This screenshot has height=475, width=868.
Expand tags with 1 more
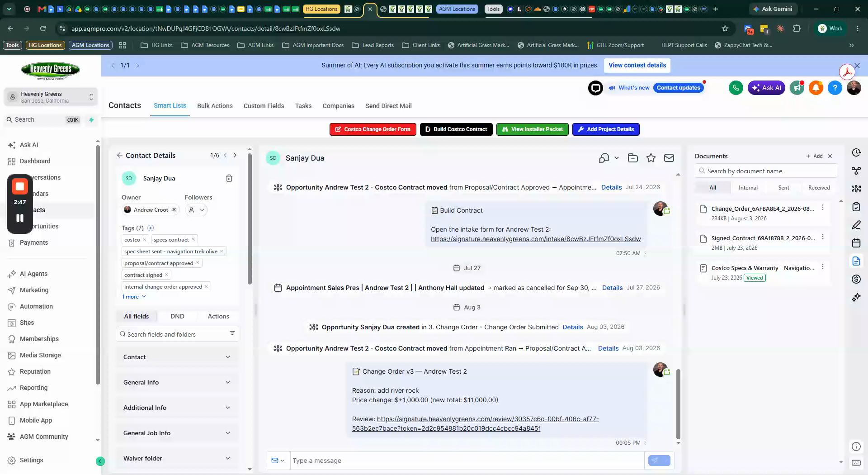click(134, 297)
